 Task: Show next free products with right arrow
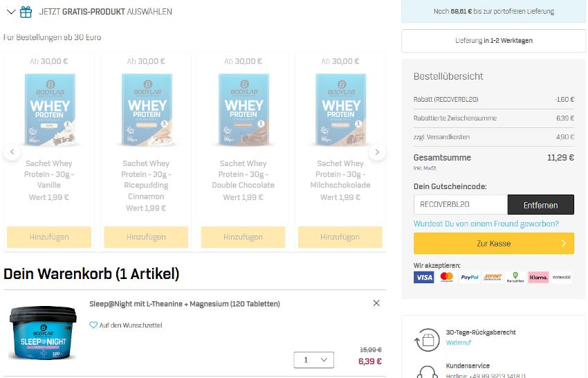(x=377, y=152)
